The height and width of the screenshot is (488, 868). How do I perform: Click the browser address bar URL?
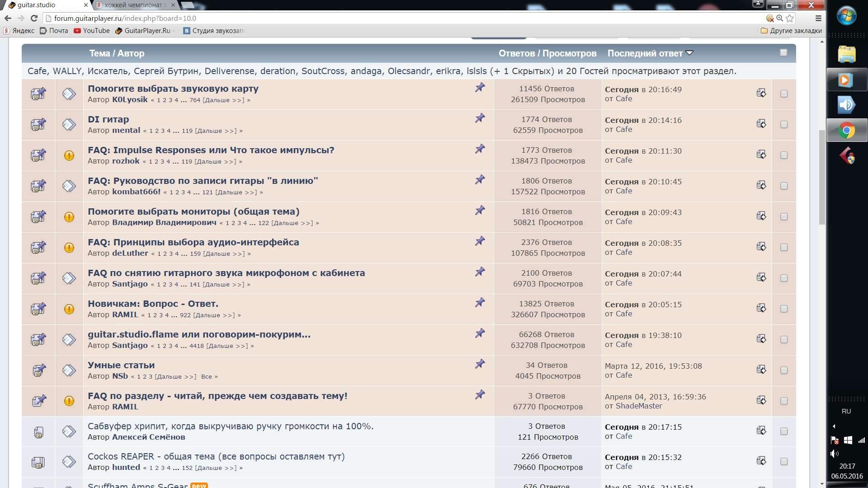[x=125, y=18]
